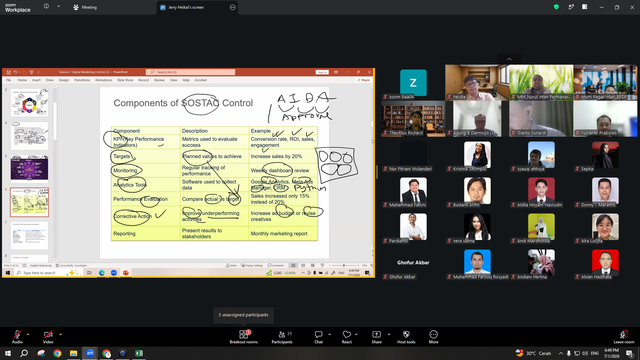Screen dimensions: 640x360
Task: Click the selected yellow slide thumbnail in PowerPoint
Action: pyautogui.click(x=29, y=202)
